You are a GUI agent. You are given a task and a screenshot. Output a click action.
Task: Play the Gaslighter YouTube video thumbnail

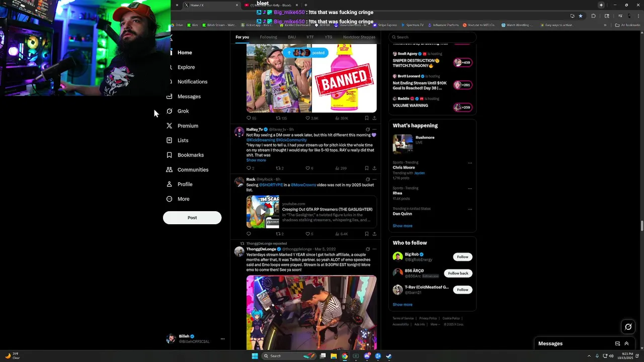[x=263, y=212]
